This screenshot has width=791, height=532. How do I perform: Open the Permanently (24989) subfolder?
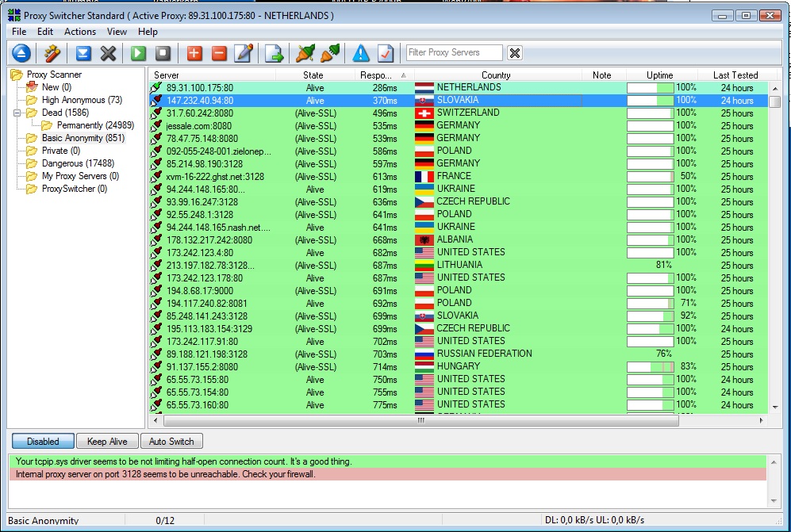95,125
